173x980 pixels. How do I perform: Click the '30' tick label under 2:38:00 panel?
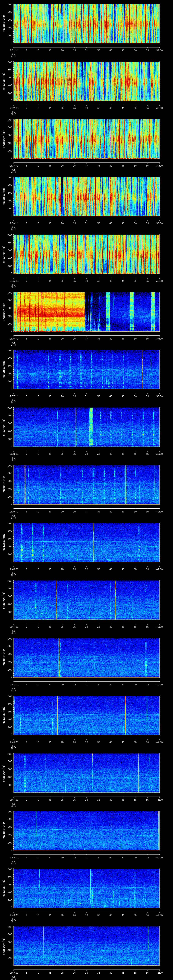(86, 454)
